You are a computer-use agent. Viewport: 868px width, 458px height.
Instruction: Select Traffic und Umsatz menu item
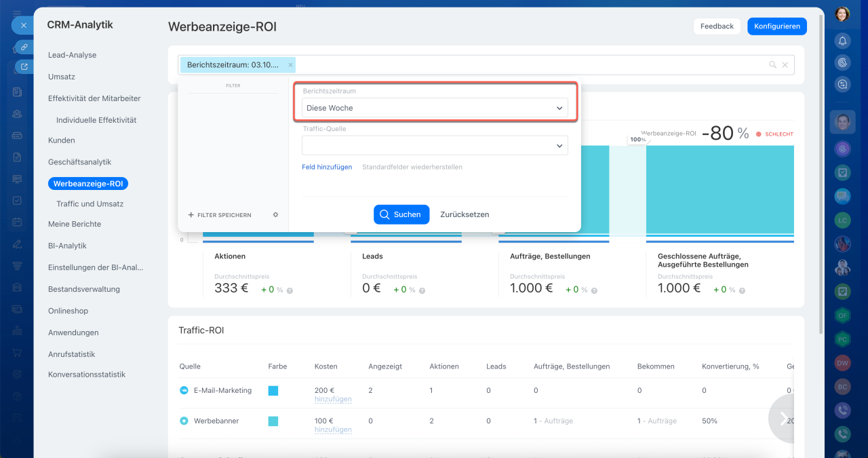(90, 204)
